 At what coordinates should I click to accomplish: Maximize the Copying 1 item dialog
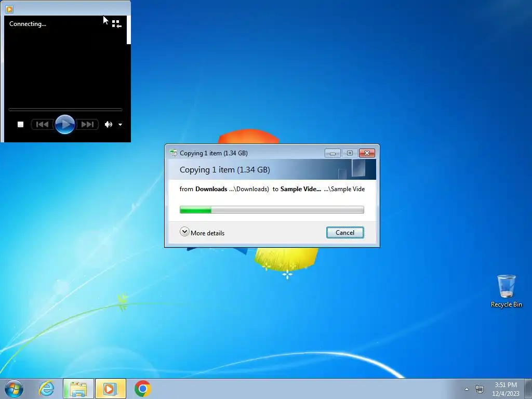350,153
